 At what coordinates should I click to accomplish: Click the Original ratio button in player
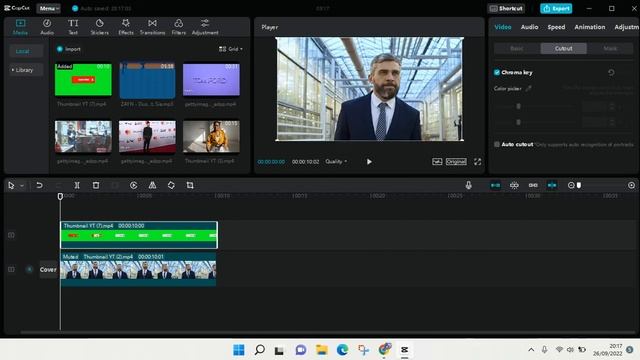tap(456, 162)
